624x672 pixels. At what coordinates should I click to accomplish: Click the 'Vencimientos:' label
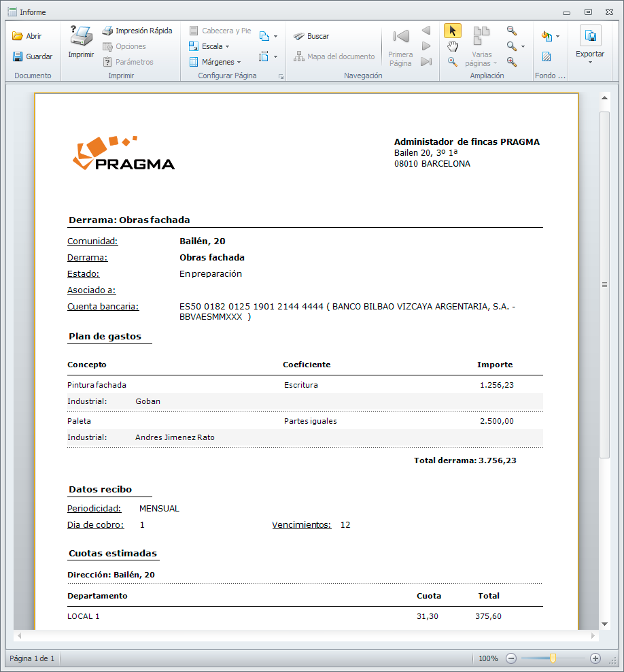(x=302, y=524)
